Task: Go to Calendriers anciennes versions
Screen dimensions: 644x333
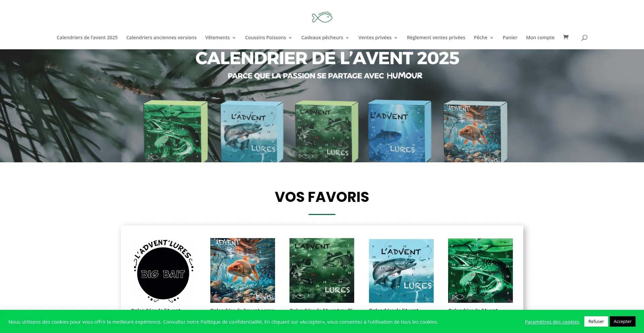Action: click(x=161, y=38)
